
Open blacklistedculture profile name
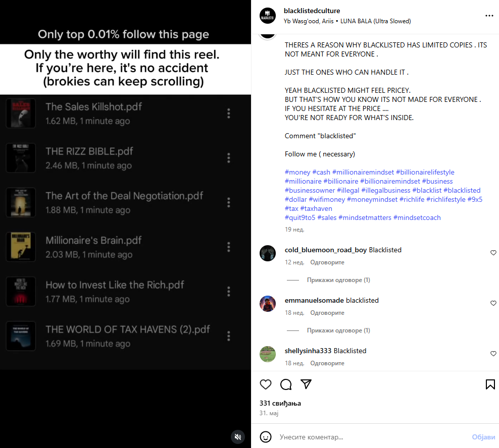[x=312, y=11]
